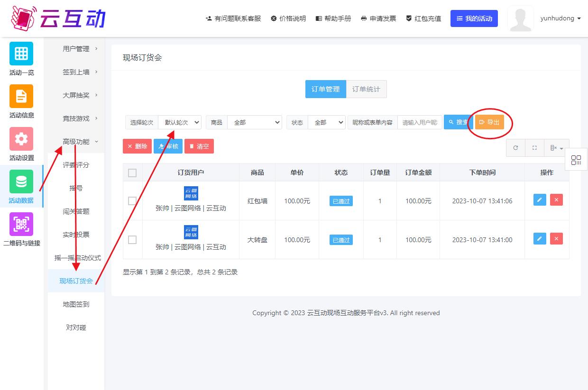Check the 红包墙 order row checkbox
588x390 pixels.
click(132, 201)
